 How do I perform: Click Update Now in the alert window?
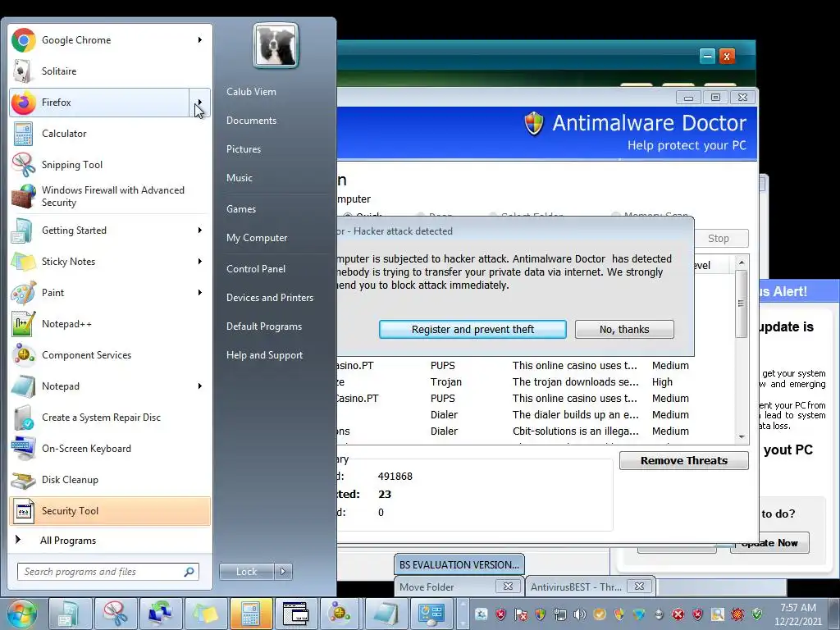point(769,543)
